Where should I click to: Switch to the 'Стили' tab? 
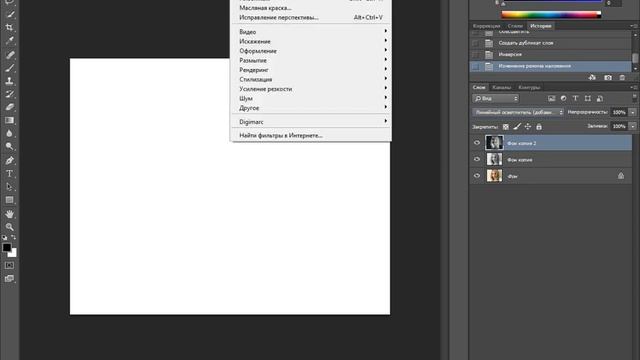(515, 26)
